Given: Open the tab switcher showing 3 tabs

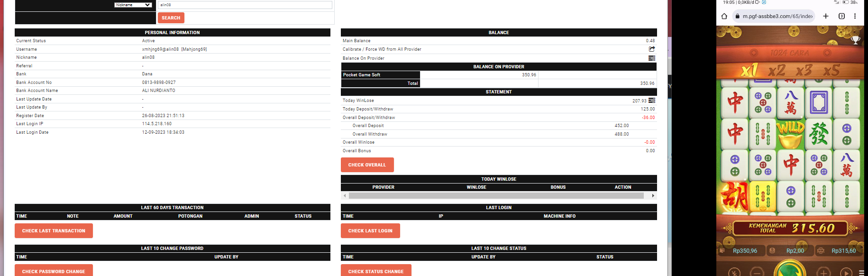Looking at the screenshot, I should click(x=841, y=16).
